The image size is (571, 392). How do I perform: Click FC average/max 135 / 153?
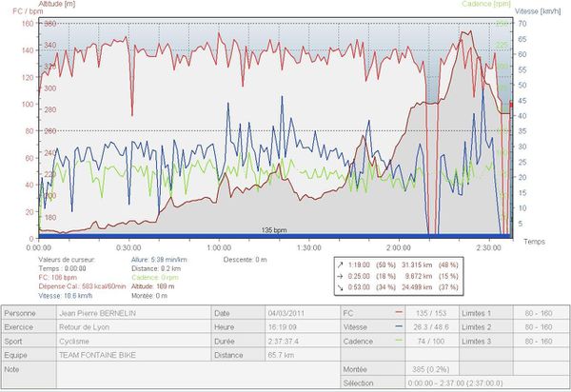(x=431, y=313)
